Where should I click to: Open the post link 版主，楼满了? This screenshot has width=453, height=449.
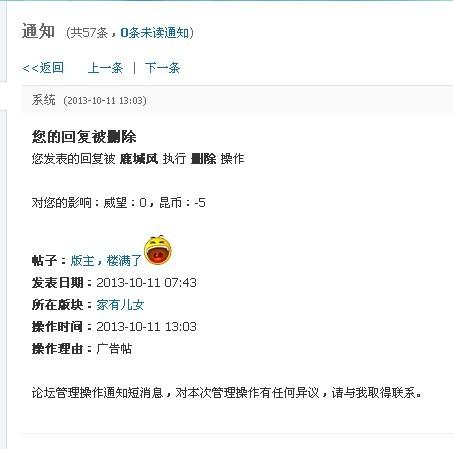(x=106, y=260)
